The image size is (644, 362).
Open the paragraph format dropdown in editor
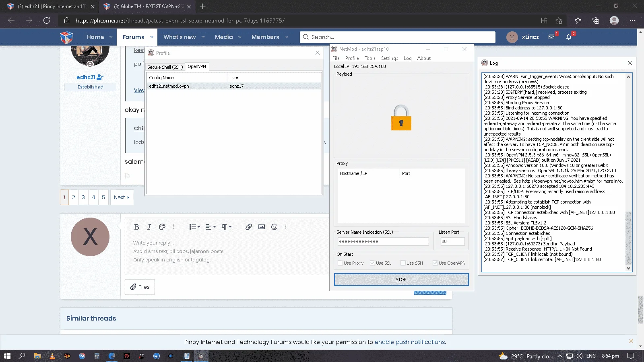pyautogui.click(x=227, y=227)
